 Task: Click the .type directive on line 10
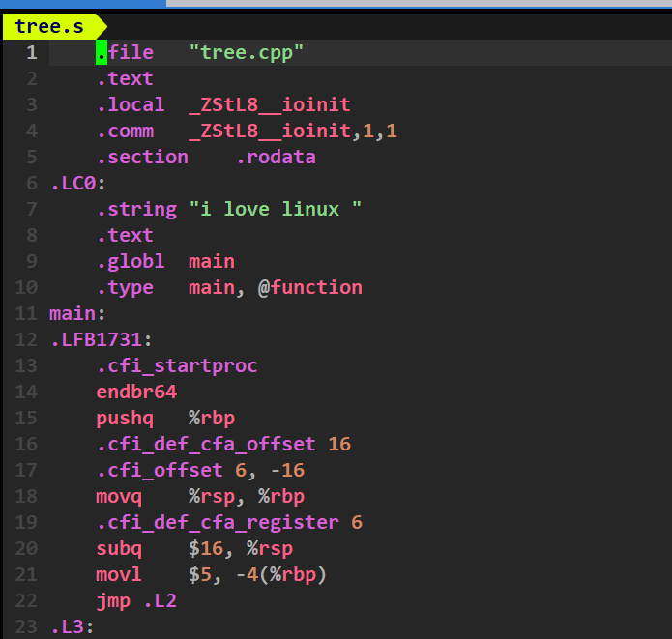pyautogui.click(x=125, y=288)
